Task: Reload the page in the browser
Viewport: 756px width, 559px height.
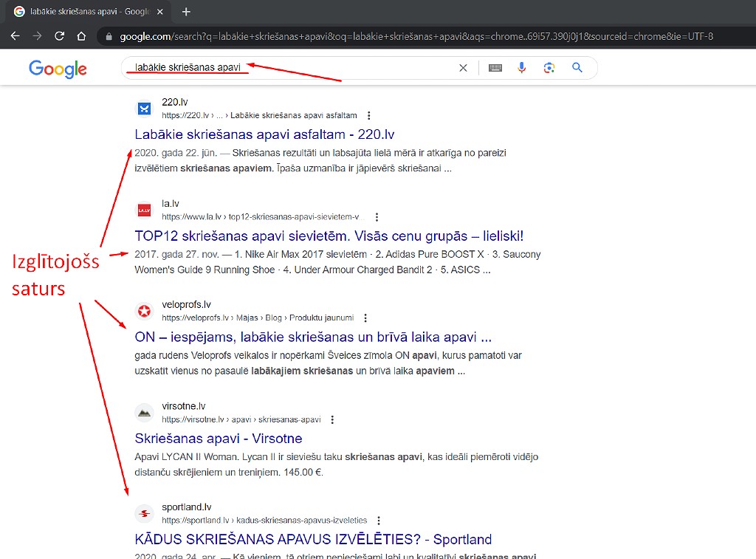Action: coord(60,36)
